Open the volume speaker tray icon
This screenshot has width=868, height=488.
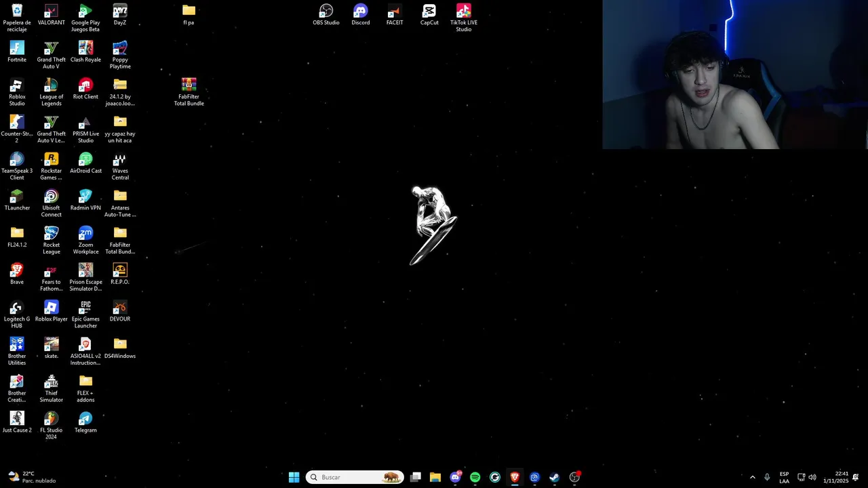point(812,477)
